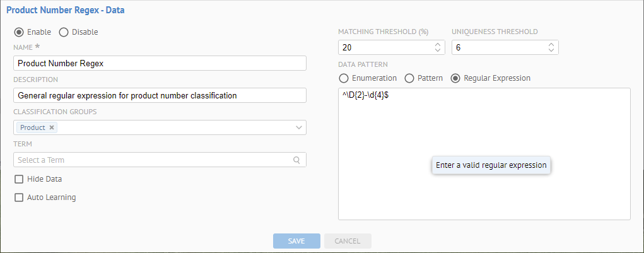Increase uniqueness threshold with the up arrow
The width and height of the screenshot is (644, 253).
pos(551,45)
